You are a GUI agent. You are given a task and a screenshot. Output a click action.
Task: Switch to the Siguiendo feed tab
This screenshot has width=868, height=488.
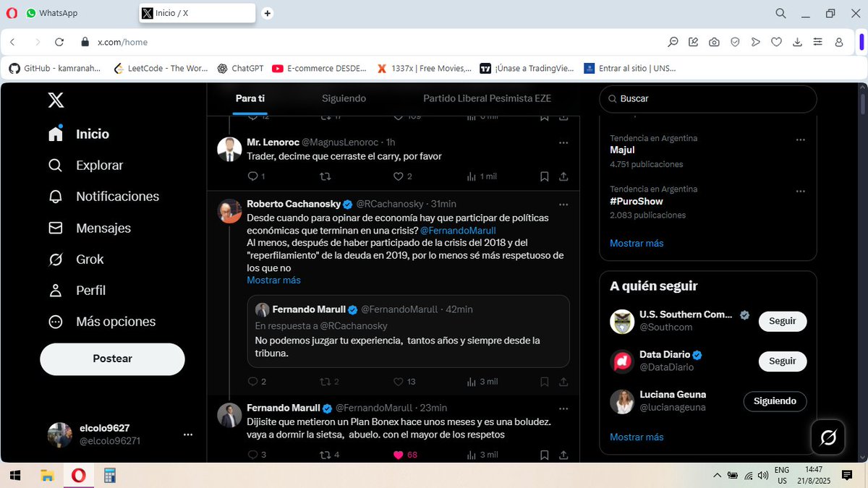click(x=344, y=98)
